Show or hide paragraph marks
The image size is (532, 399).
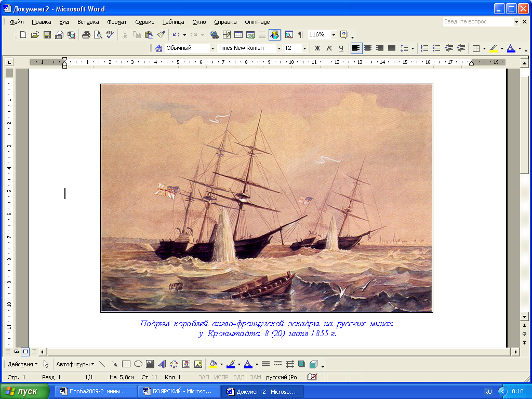[301, 35]
